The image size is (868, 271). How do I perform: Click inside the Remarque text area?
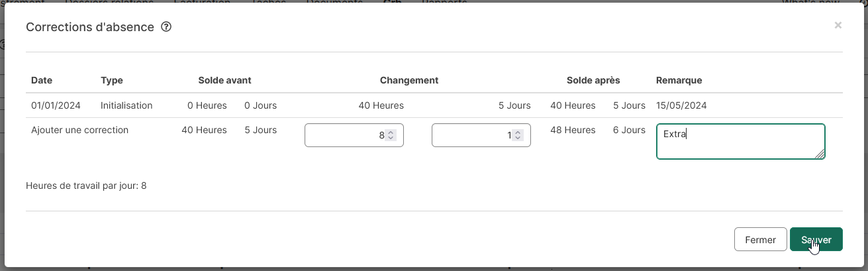pos(740,141)
